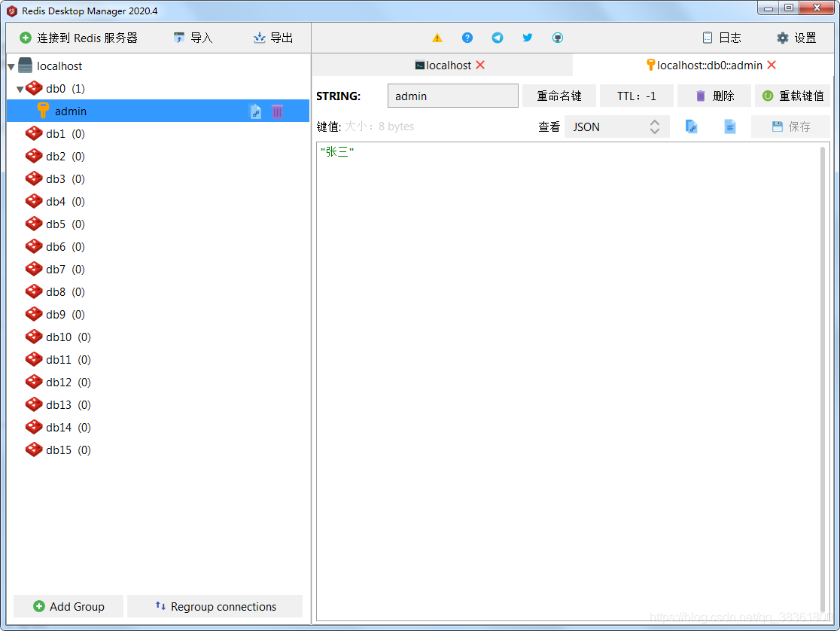Collapse the db0 database node
840x631 pixels.
[20, 88]
